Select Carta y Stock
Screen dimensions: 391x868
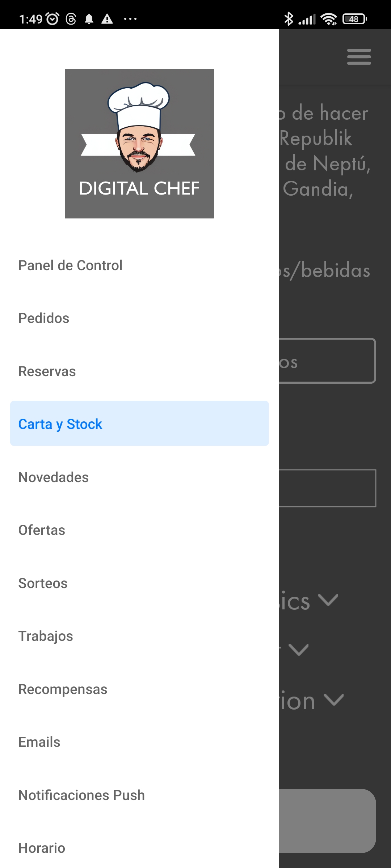pyautogui.click(x=60, y=424)
